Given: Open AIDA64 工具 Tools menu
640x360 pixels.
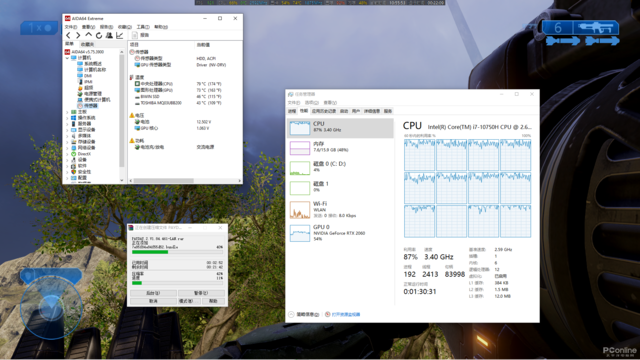Looking at the screenshot, I should 143,27.
